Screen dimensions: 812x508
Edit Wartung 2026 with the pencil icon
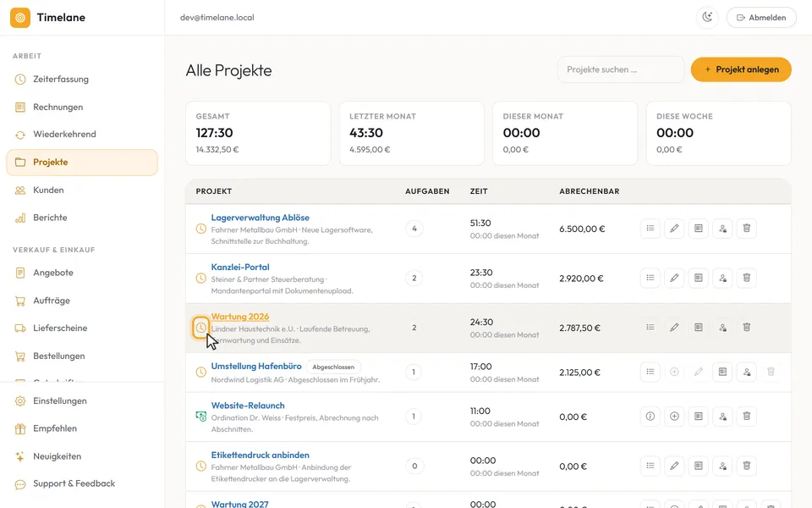[x=674, y=328]
